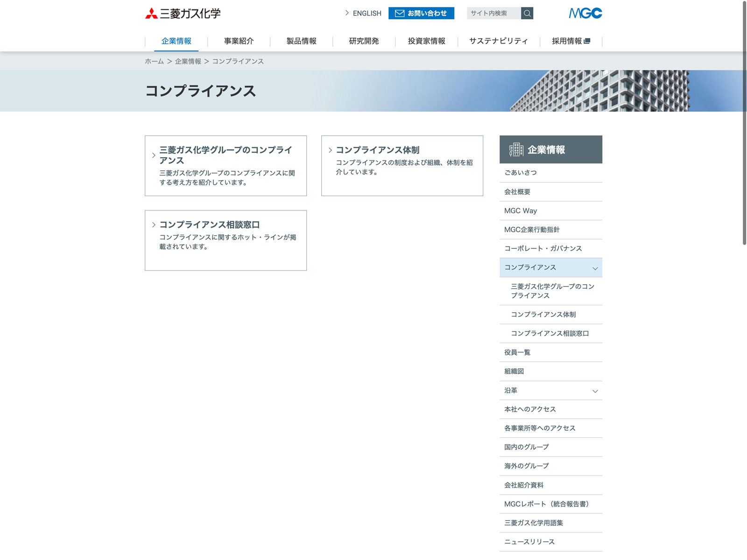This screenshot has height=560, width=747.
Task: Click the page vertical scrollbar
Action: pyautogui.click(x=744, y=122)
